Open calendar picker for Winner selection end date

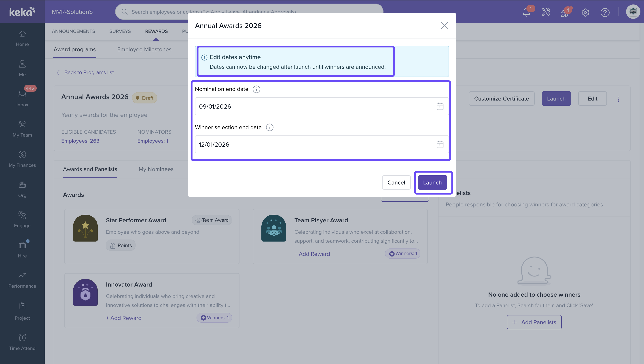pyautogui.click(x=440, y=144)
